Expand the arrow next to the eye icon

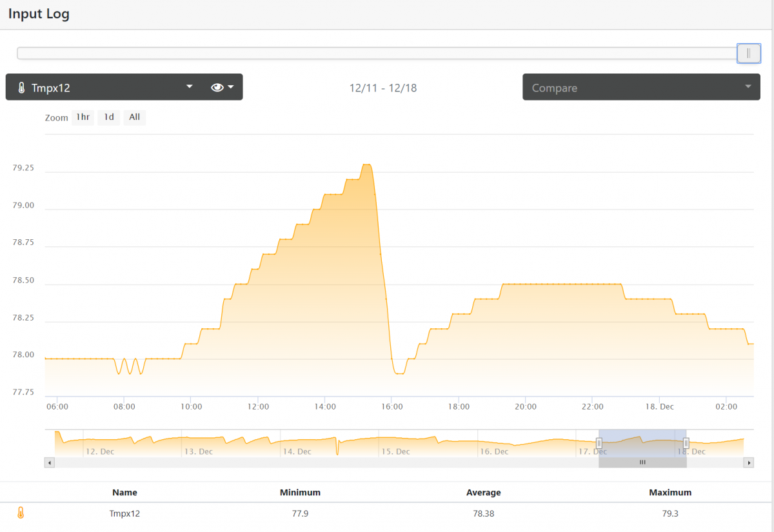[230, 87]
